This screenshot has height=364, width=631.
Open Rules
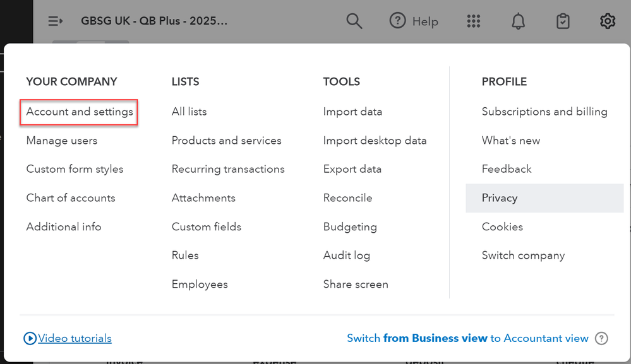click(x=185, y=255)
